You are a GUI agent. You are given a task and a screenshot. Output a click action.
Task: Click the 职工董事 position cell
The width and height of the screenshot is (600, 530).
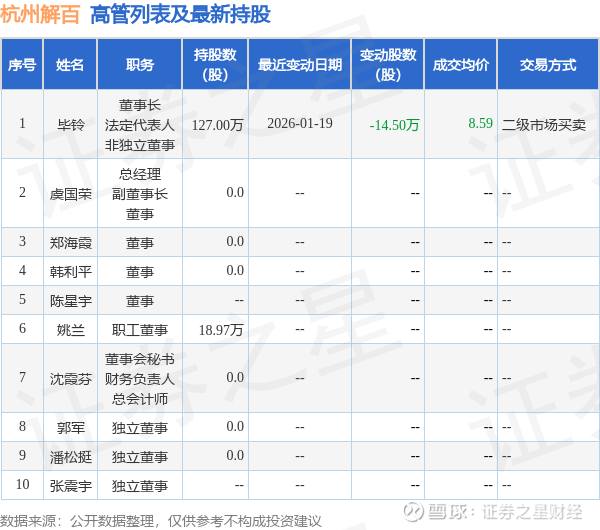(x=140, y=329)
